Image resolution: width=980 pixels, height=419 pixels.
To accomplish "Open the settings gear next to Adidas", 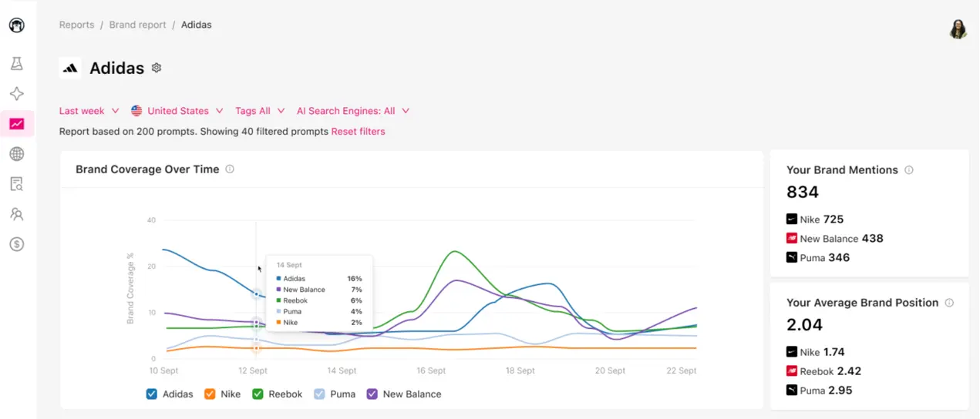I will (x=157, y=68).
